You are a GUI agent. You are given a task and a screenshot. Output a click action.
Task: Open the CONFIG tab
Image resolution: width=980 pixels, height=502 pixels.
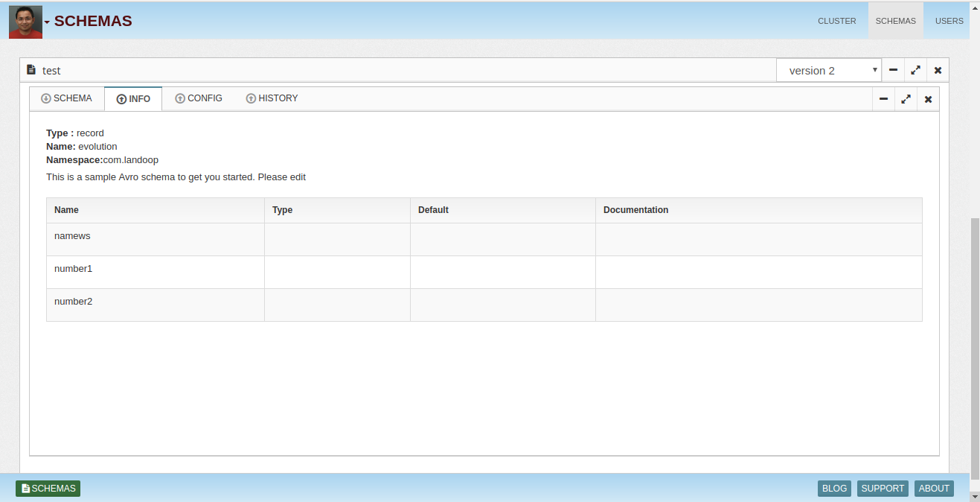click(199, 98)
